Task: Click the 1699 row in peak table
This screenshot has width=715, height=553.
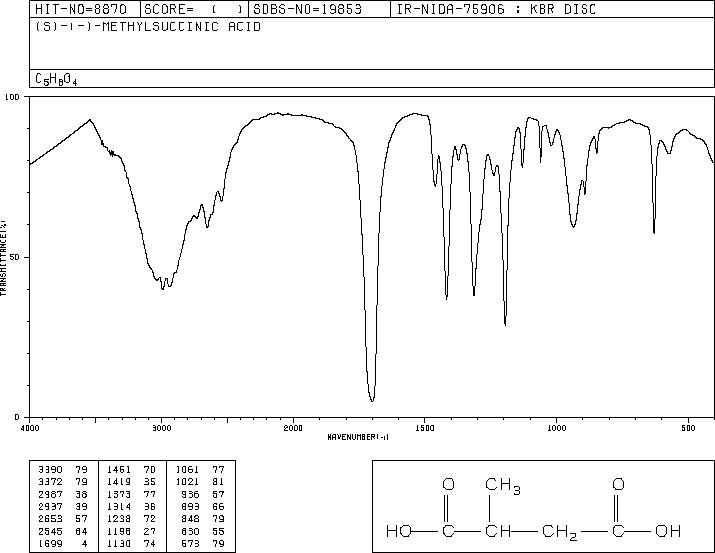Action: (x=63, y=543)
